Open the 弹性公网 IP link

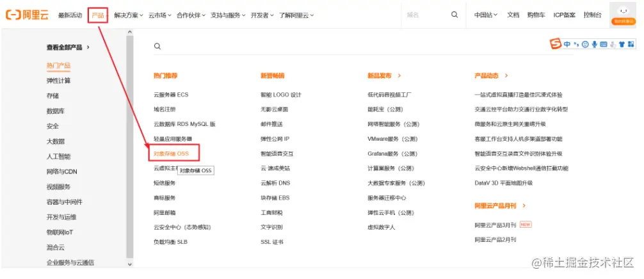pos(275,139)
